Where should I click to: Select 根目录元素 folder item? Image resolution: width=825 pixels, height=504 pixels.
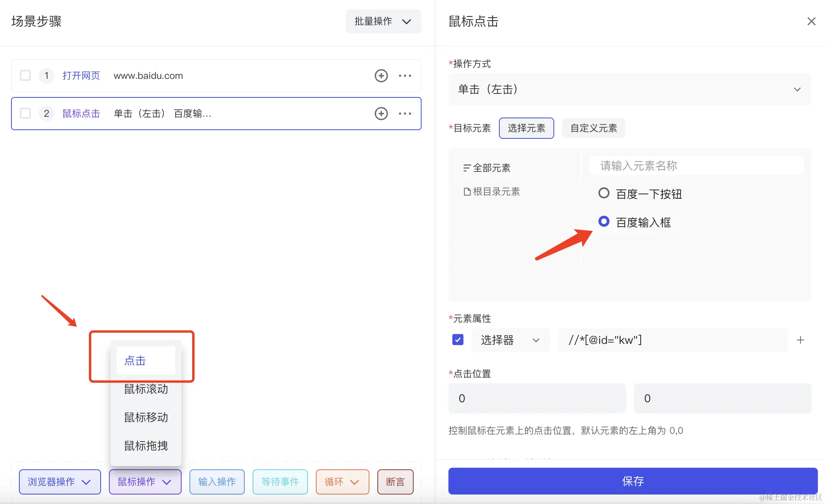tap(492, 192)
